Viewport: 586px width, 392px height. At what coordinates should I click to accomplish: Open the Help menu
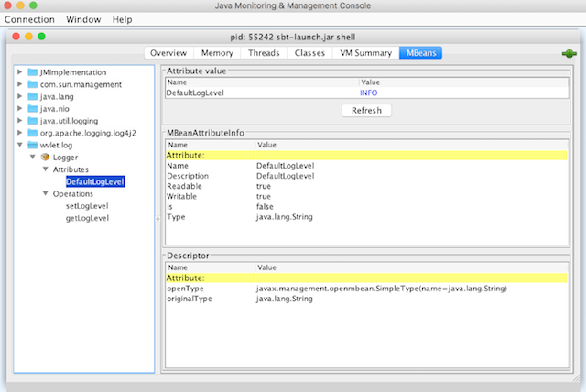[122, 19]
